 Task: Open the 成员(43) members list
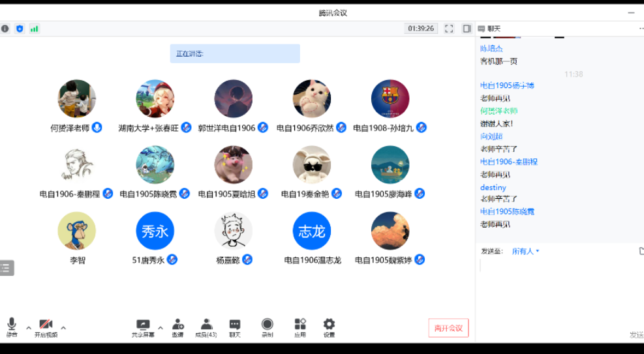pos(206,327)
